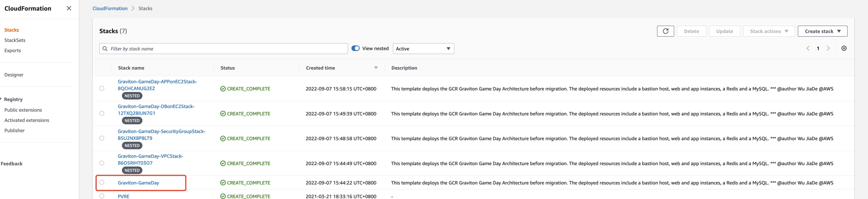
Task: Open table preferences gear icon
Action: tap(844, 49)
